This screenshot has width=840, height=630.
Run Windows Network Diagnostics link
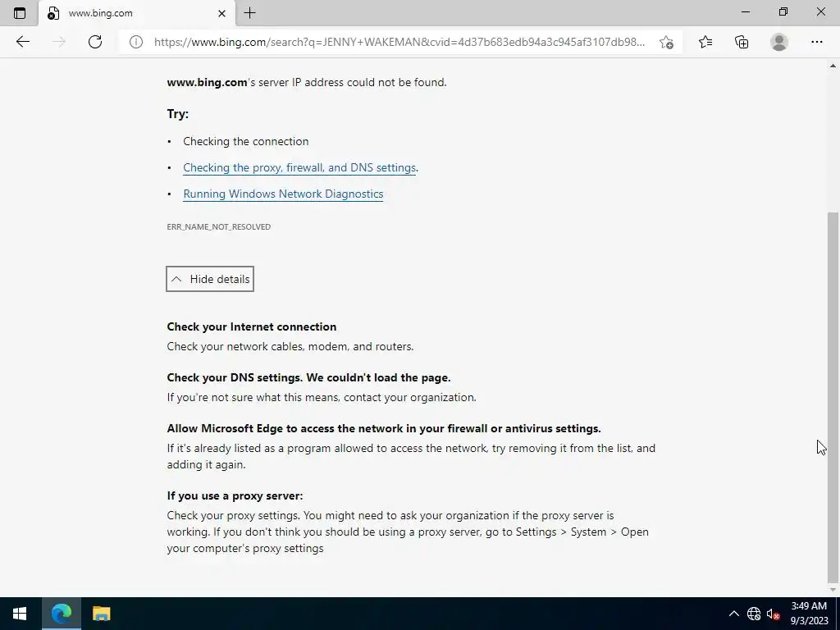(x=283, y=194)
